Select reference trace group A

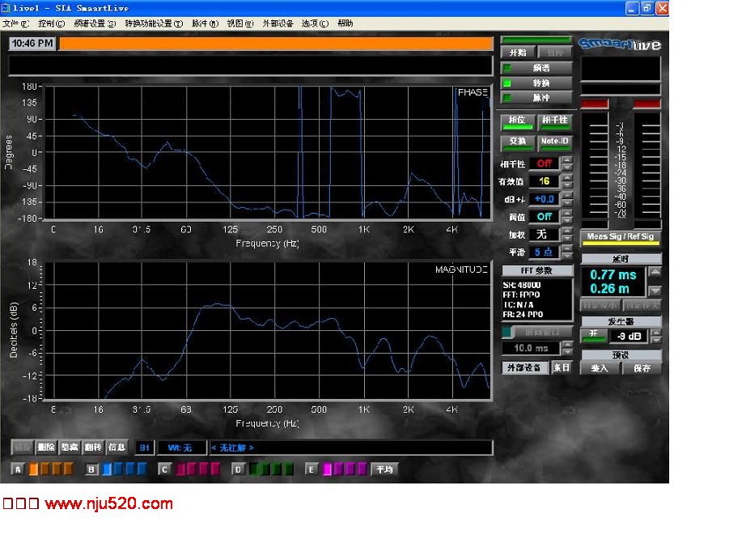pos(18,469)
